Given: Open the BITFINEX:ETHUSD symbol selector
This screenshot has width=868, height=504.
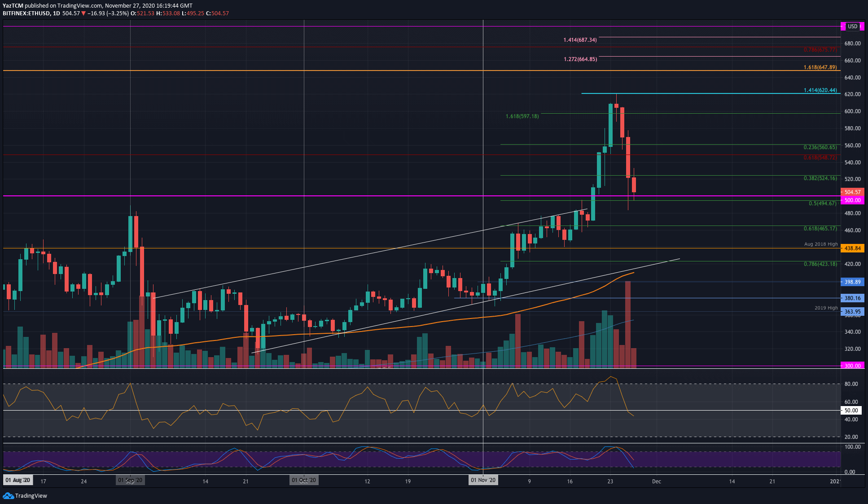Looking at the screenshot, I should click(x=27, y=13).
